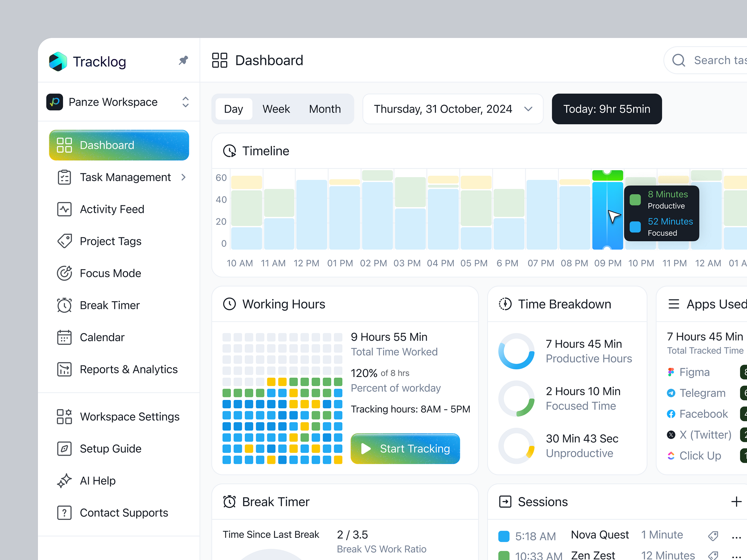Viewport: 747px width, 560px height.
Task: Click the Activity Feed icon
Action: 65,209
